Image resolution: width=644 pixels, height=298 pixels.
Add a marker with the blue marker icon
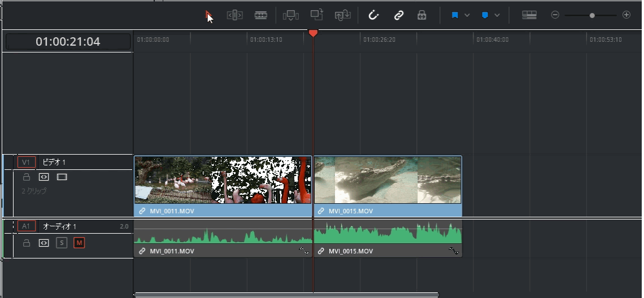(x=485, y=15)
